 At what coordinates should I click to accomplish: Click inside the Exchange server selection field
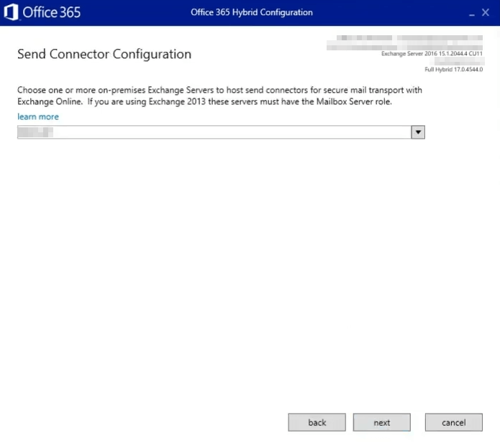214,132
